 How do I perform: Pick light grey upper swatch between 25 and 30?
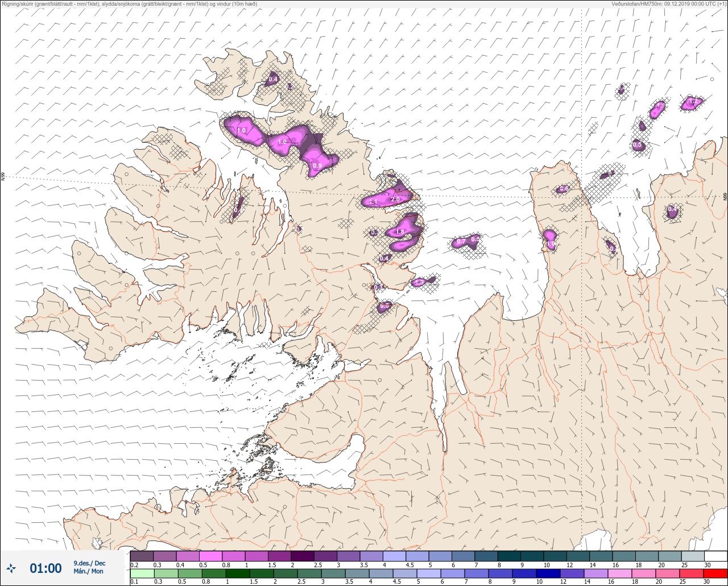[x=693, y=556]
